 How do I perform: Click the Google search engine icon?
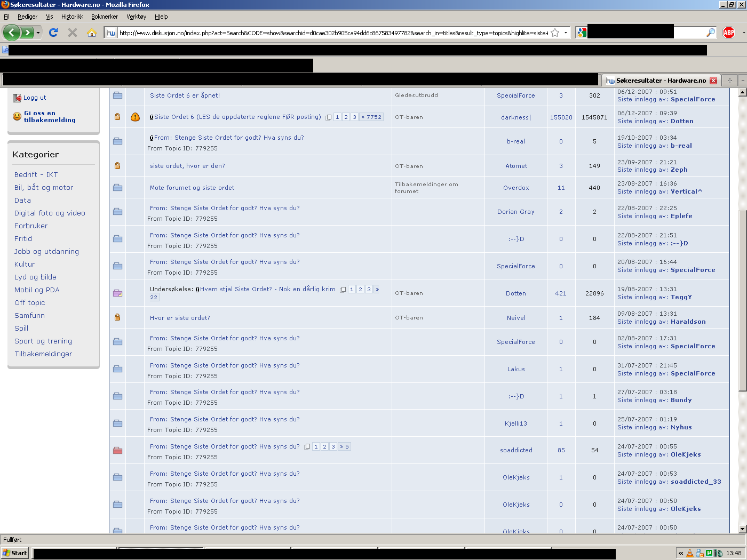(x=582, y=33)
